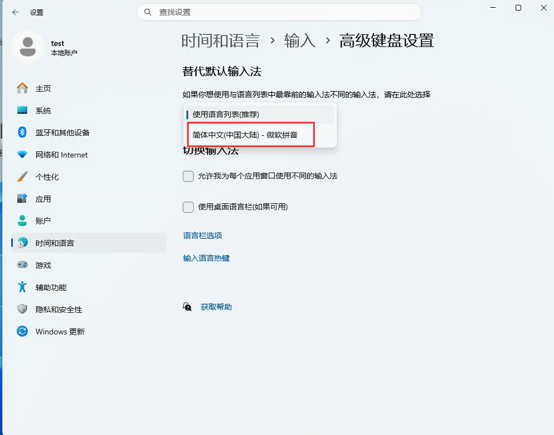The image size is (554, 435).
Task: Go to 辅助功能 section
Action: pos(89,287)
